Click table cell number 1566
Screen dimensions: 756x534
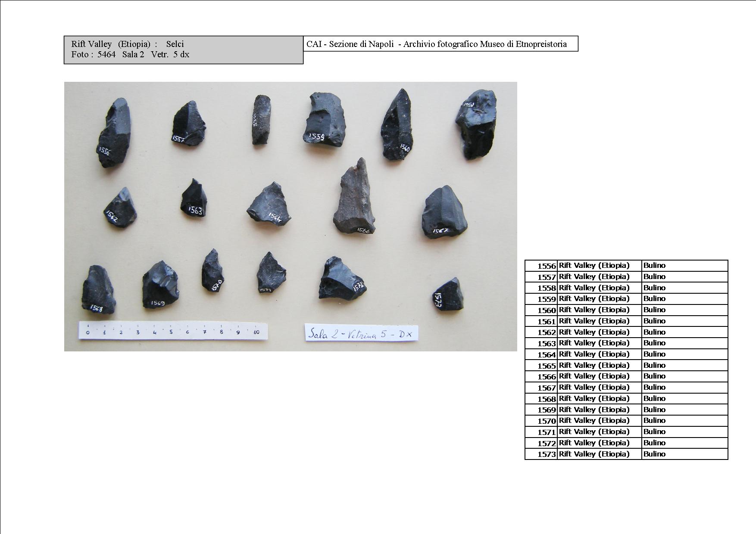[x=541, y=376]
